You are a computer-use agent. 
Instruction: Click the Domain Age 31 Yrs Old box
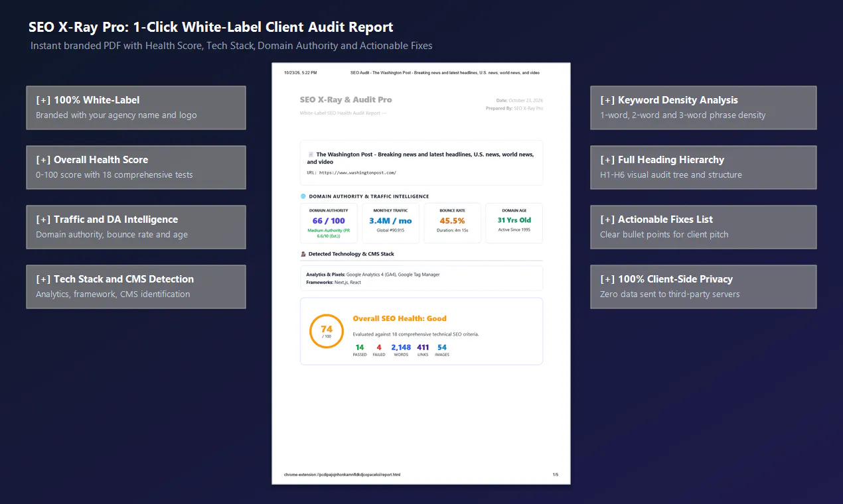(x=514, y=223)
